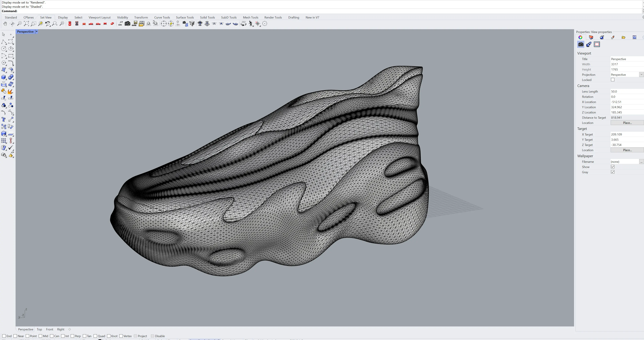The height and width of the screenshot is (340, 644).
Task: Click the Zoom Extents icon
Action: coord(26,24)
